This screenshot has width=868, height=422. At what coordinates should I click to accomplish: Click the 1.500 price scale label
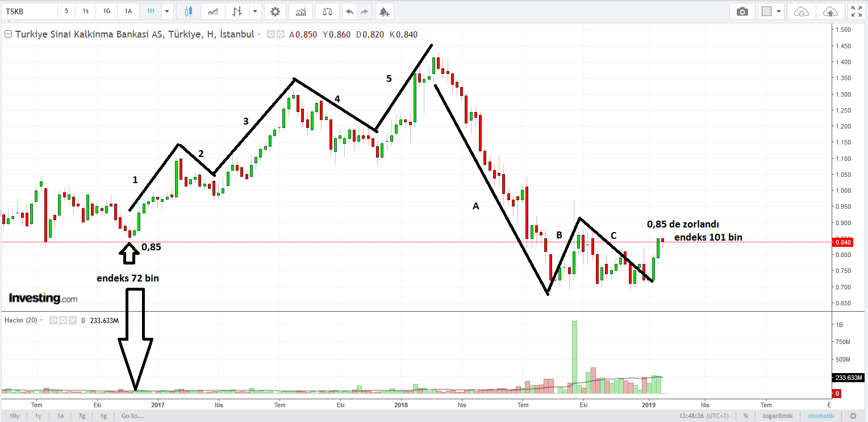click(842, 30)
